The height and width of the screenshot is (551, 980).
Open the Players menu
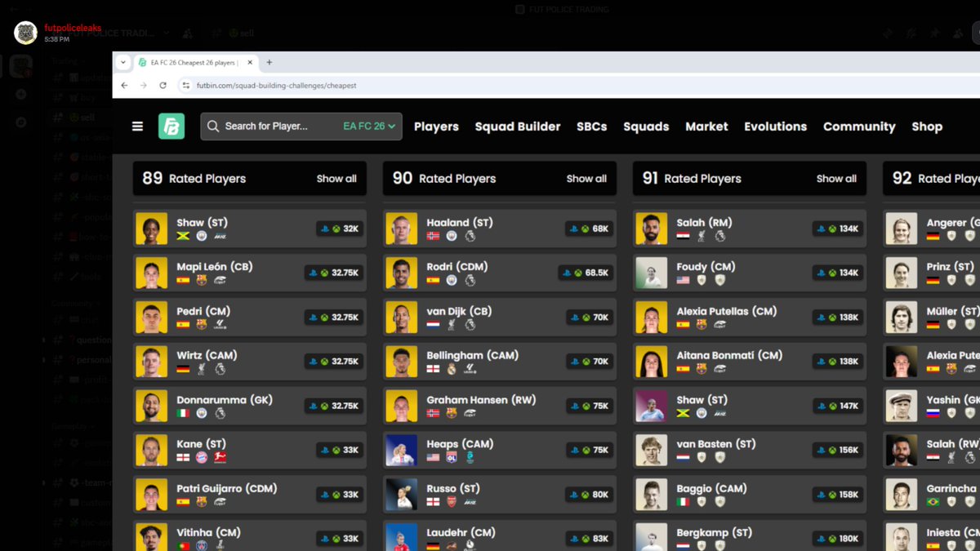coord(436,127)
